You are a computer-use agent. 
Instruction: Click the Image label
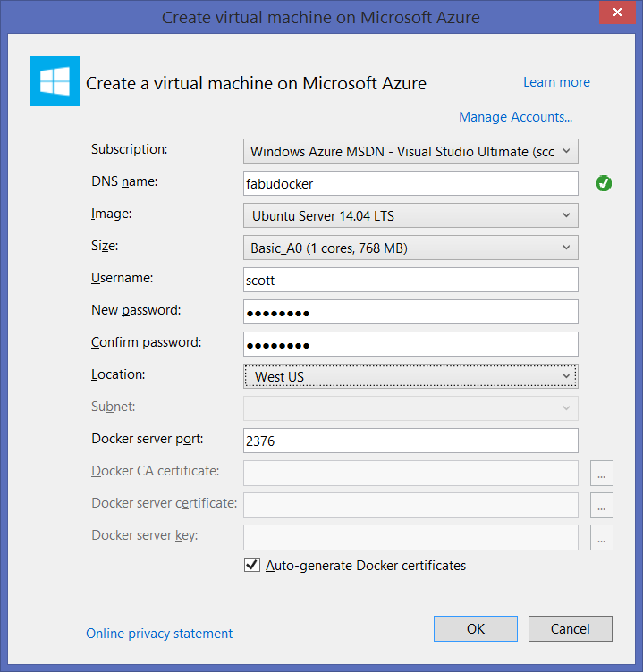(x=111, y=214)
